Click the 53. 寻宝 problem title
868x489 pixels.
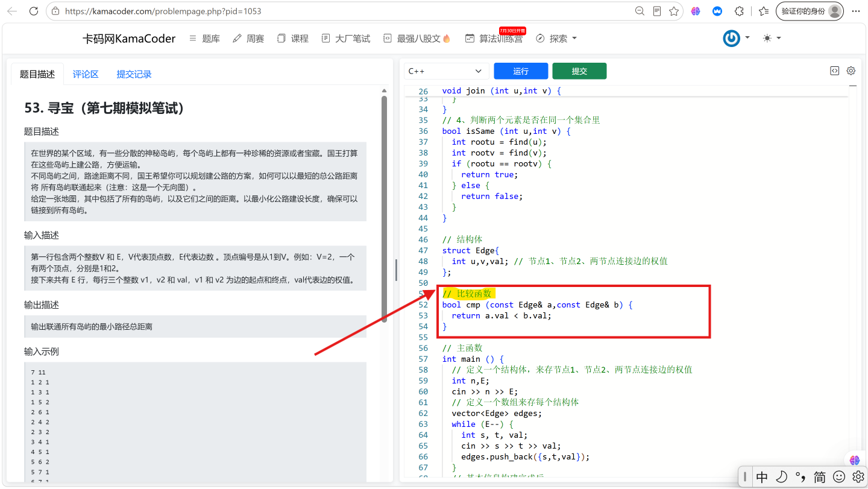tap(104, 108)
